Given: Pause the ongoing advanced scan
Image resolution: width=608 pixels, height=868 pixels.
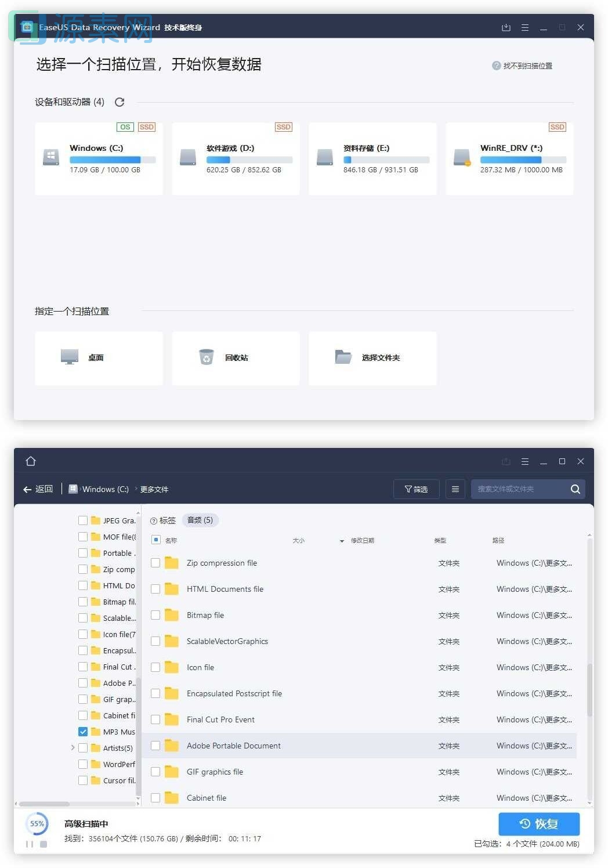Looking at the screenshot, I should [x=30, y=844].
